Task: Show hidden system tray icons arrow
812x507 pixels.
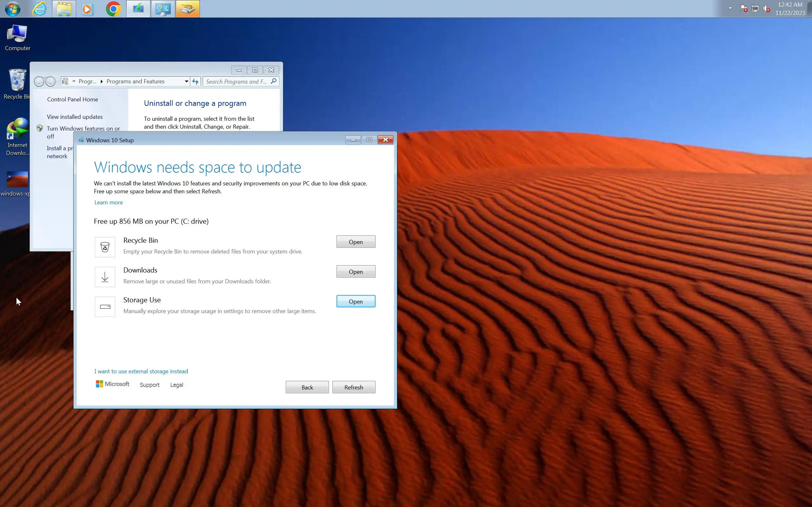Action: 730,8
